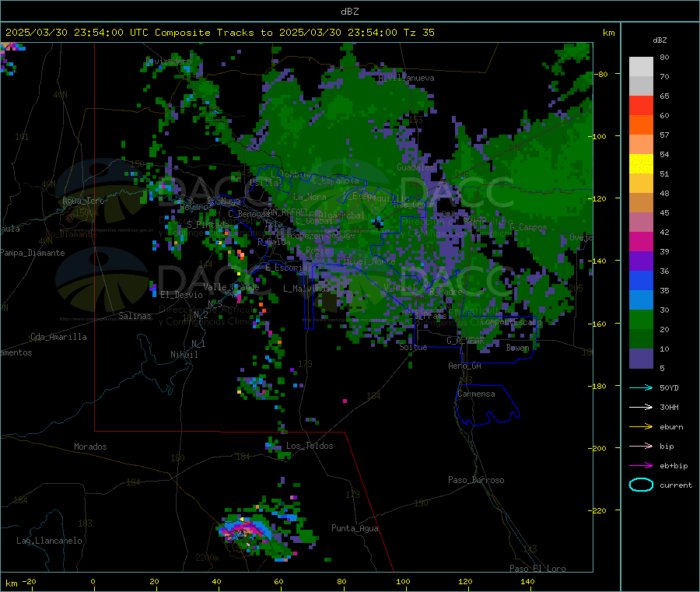Click the 'eb+bip' legend label
700x592 pixels.
pos(674,466)
